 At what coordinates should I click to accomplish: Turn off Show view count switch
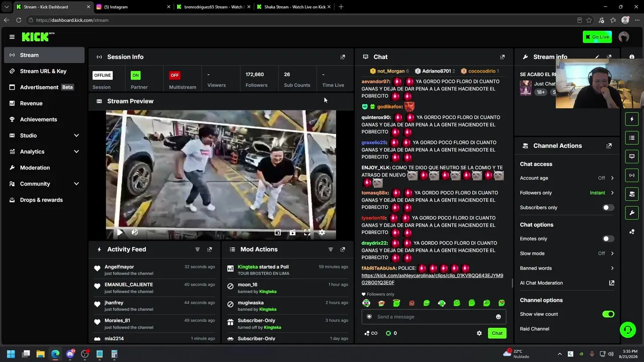[x=608, y=314]
